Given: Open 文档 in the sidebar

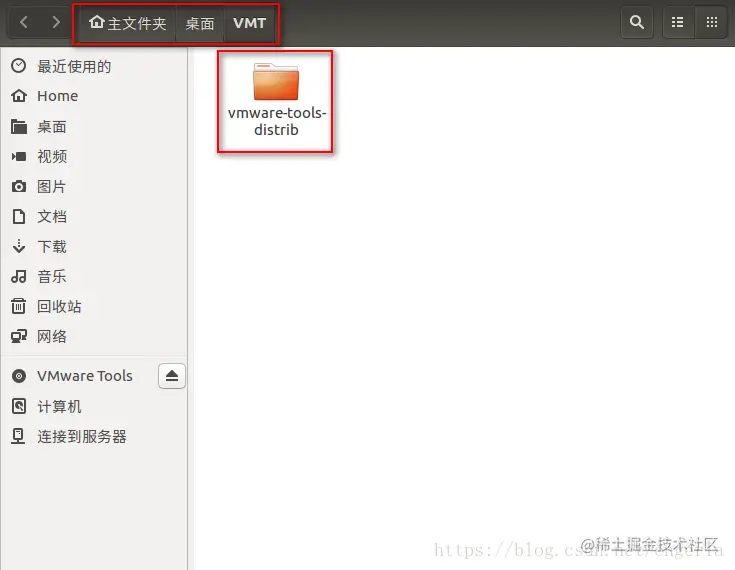Looking at the screenshot, I should (x=94, y=217).
